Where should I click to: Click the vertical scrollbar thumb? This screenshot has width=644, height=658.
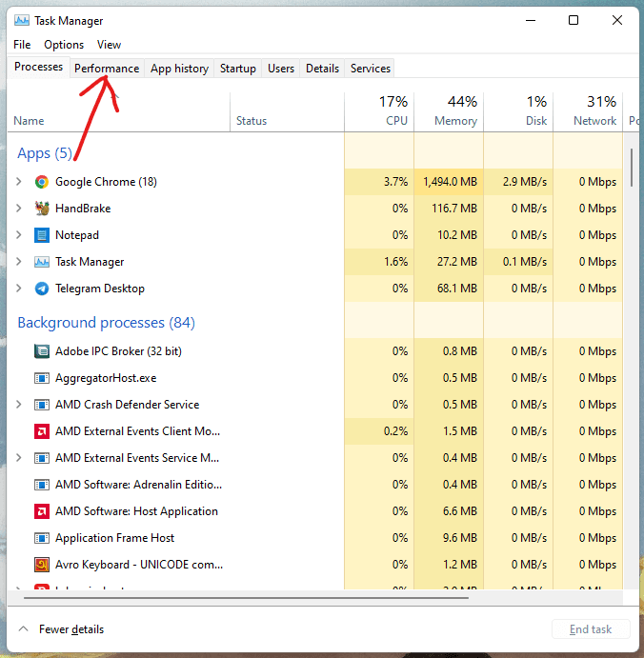point(632,168)
